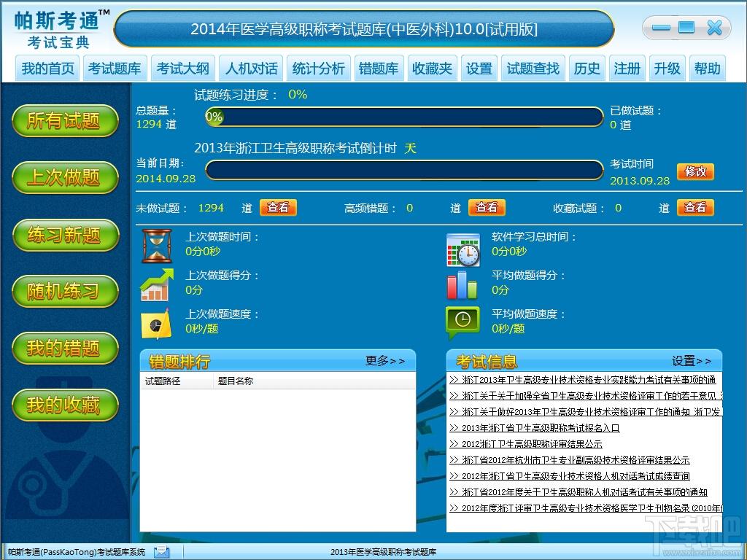Click the 上次做题 sidebar button

pos(65,178)
